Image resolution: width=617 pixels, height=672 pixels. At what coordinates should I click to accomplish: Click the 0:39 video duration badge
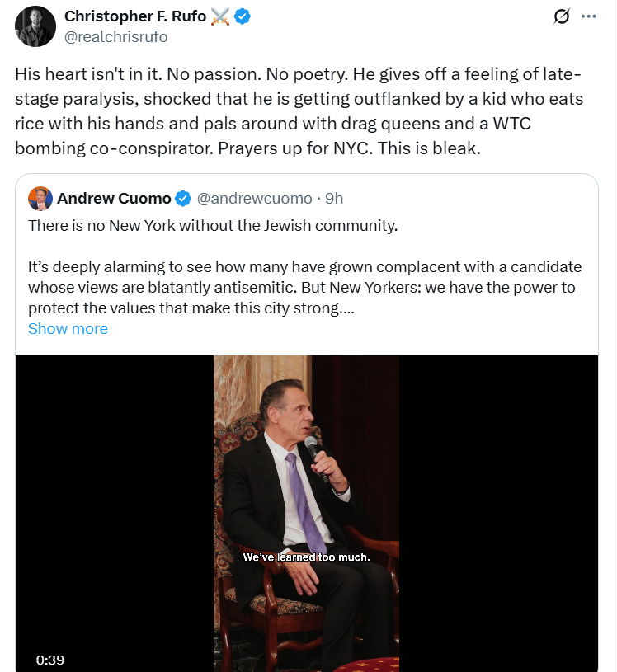click(50, 660)
